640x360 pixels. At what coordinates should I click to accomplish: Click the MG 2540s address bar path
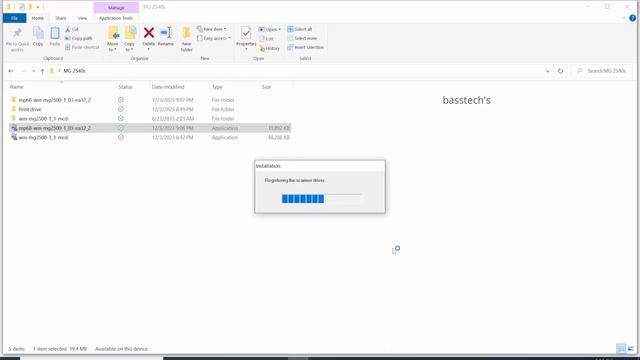pos(74,71)
